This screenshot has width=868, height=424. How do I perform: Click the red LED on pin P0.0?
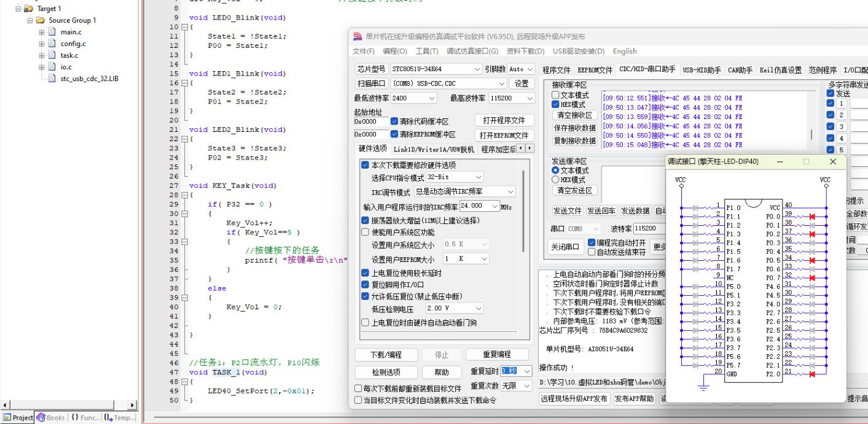811,217
